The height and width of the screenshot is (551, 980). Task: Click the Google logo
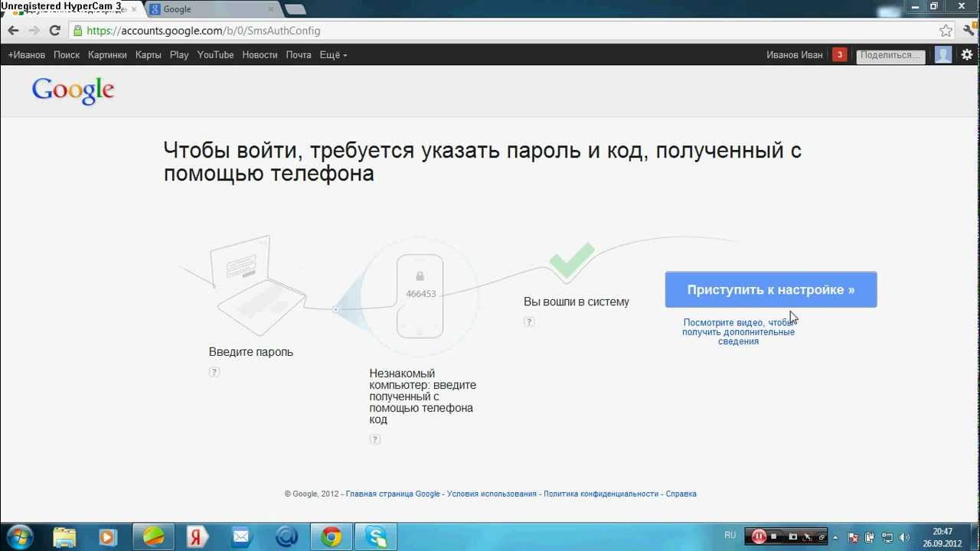point(73,90)
